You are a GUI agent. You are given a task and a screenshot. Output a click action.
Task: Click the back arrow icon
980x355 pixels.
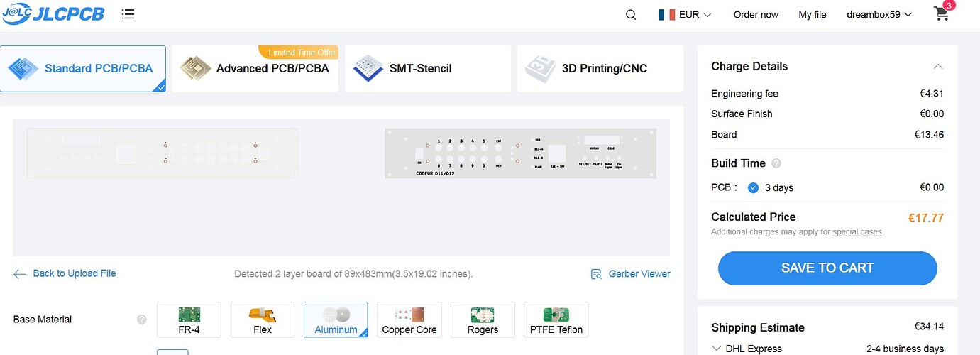20,274
